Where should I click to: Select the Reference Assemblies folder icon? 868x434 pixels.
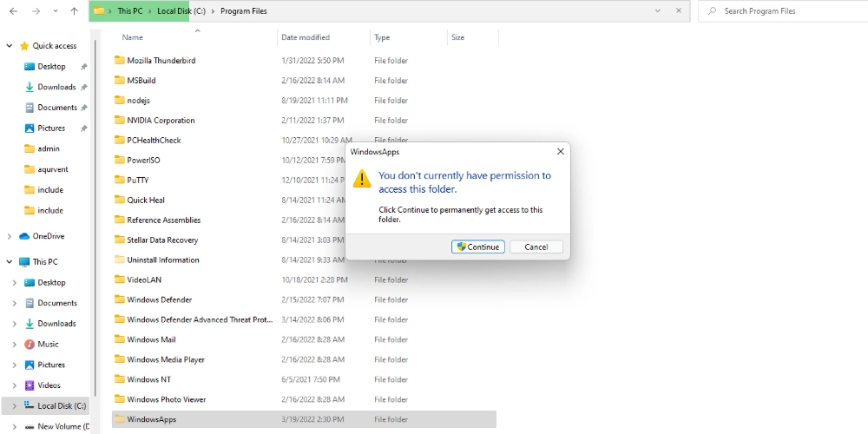tap(120, 220)
